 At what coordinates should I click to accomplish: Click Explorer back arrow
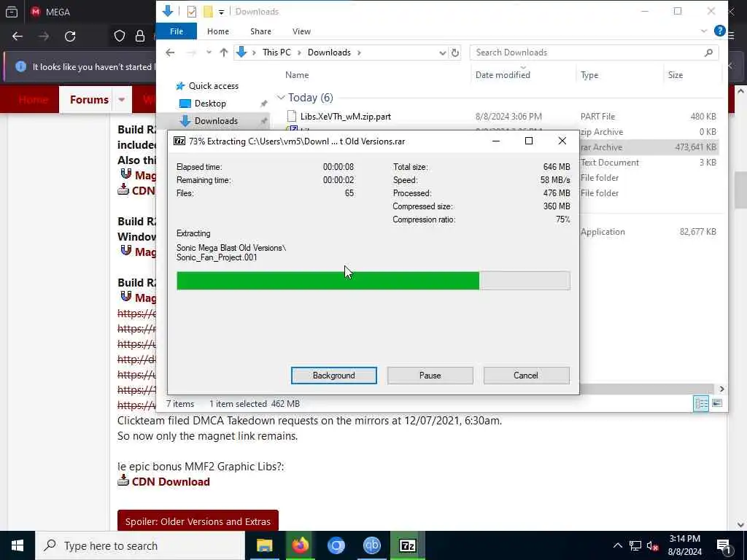pos(170,52)
